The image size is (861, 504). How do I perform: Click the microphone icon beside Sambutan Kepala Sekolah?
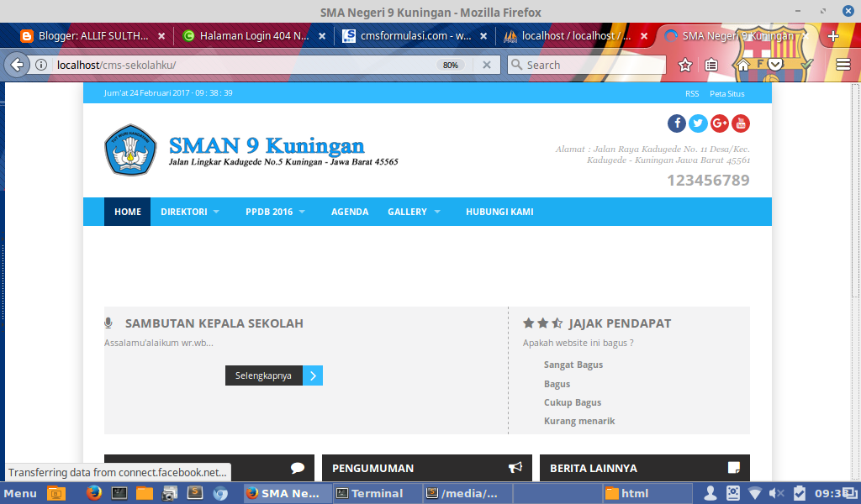pyautogui.click(x=108, y=322)
